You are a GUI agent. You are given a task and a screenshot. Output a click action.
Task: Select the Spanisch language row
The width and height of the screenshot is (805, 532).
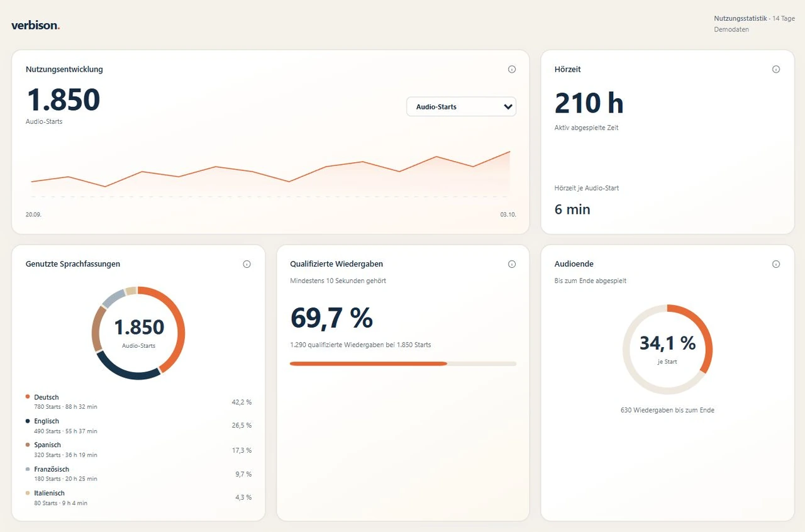click(x=138, y=450)
